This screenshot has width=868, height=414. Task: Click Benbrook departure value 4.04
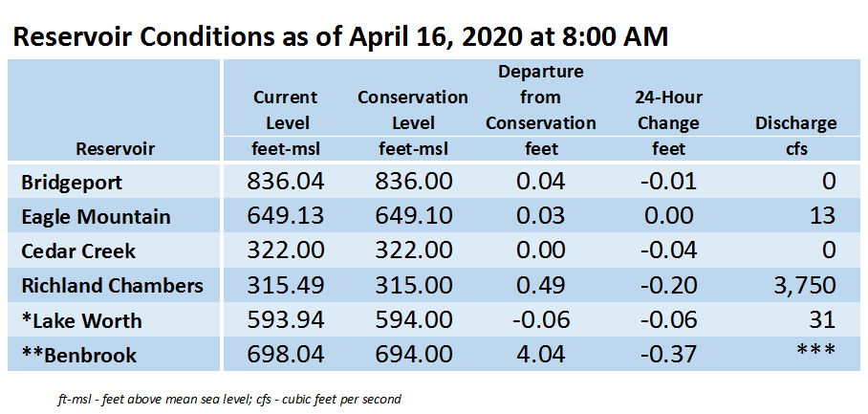541,355
